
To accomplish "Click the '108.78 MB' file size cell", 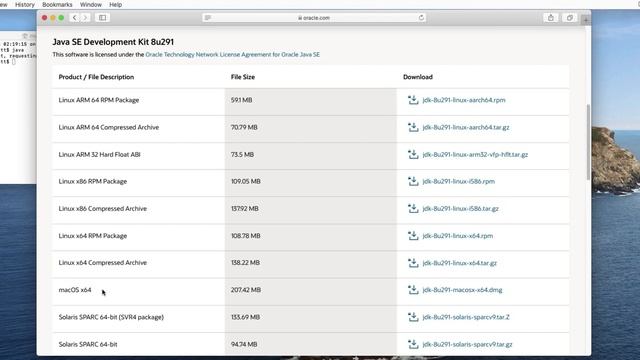I will (311, 237).
